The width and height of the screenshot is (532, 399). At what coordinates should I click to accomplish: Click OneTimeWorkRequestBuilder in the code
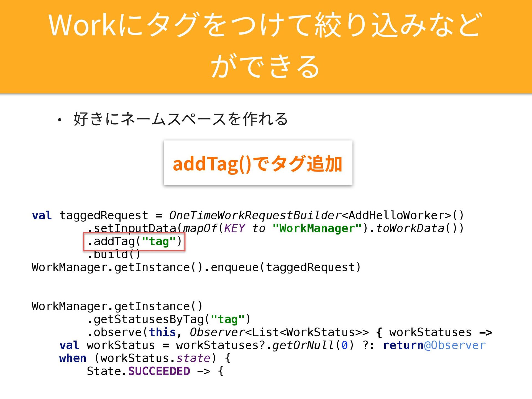tap(255, 216)
